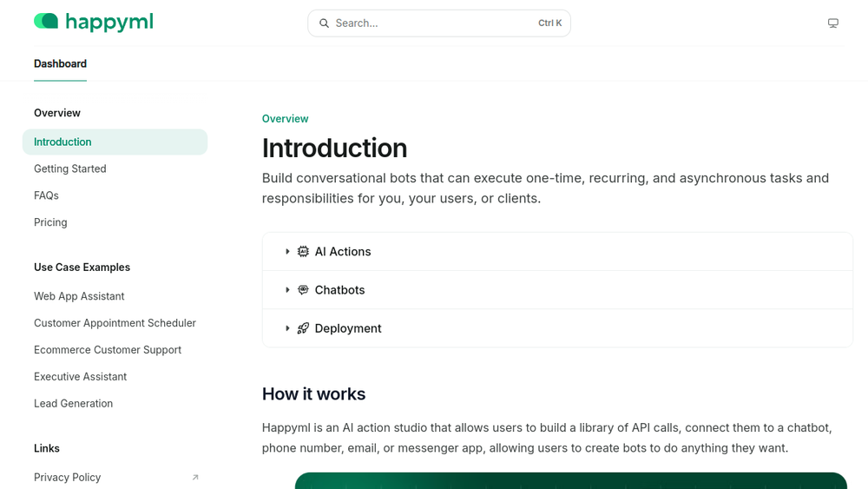Screen dimensions: 868x489
Task: Expand the Chatbots accordion arrow
Action: pos(287,289)
